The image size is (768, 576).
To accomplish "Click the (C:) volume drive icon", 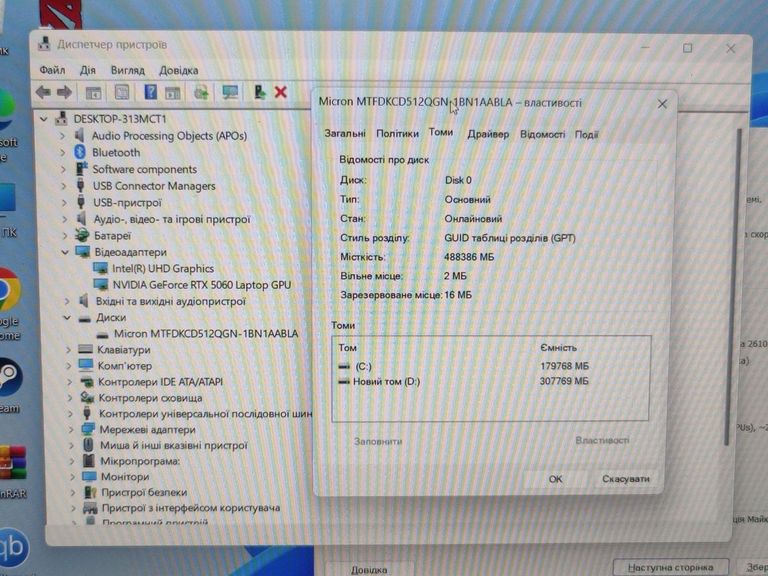I will pyautogui.click(x=344, y=366).
